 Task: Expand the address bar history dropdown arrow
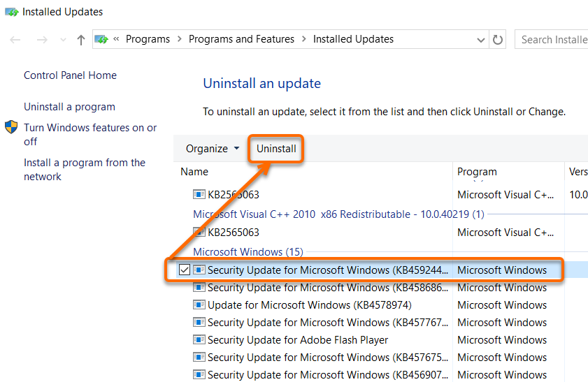pos(480,40)
